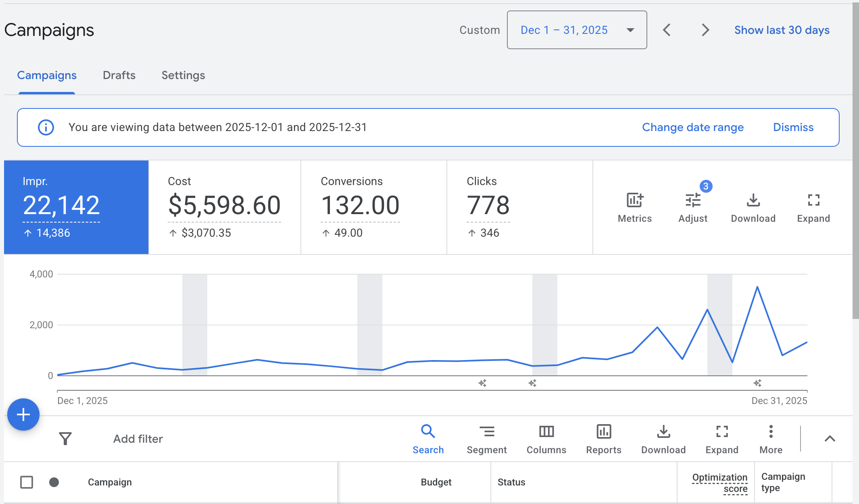Screen dimensions: 859x504
Task: Open the Reports icon in table toolbar
Action: (x=604, y=432)
